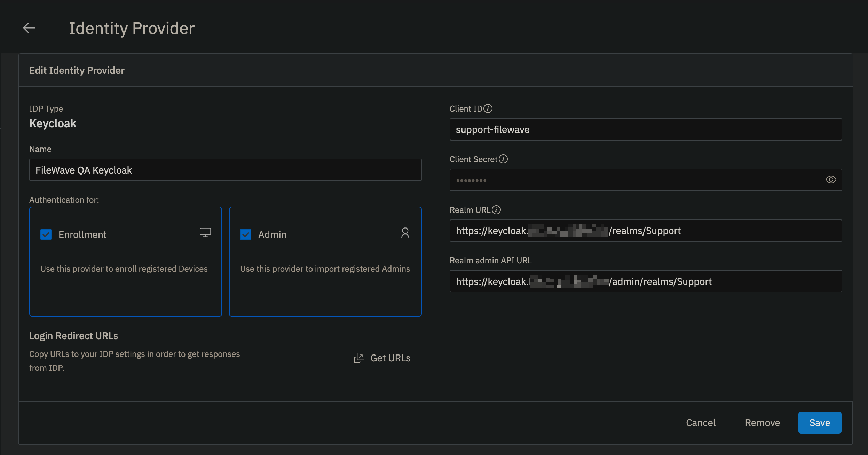
Task: Go back using the left arrow icon
Action: (x=29, y=28)
